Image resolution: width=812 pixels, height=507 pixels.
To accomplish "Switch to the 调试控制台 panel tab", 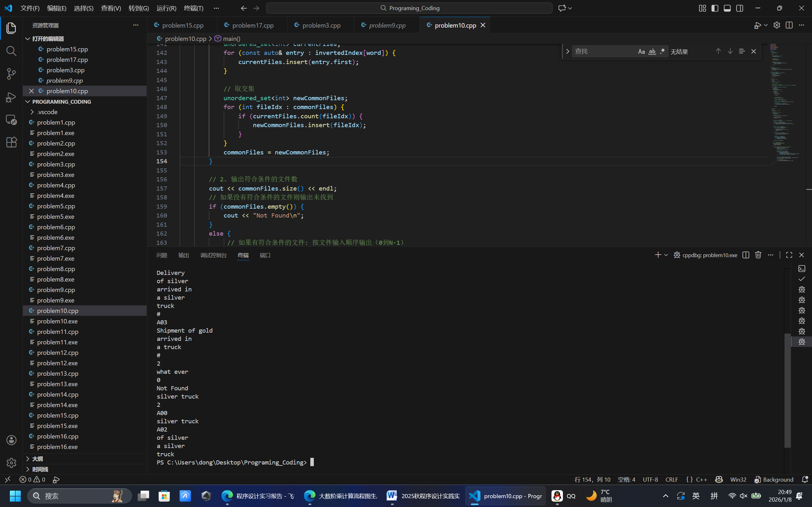I will 214,255.
